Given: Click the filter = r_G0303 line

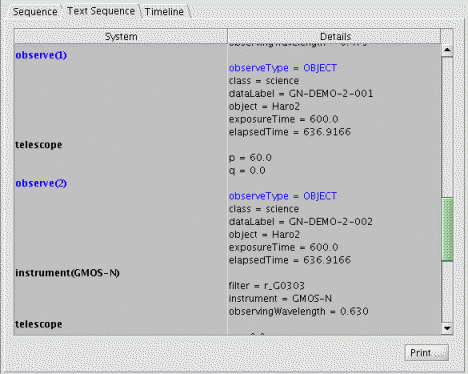Looking at the screenshot, I should point(267,286).
